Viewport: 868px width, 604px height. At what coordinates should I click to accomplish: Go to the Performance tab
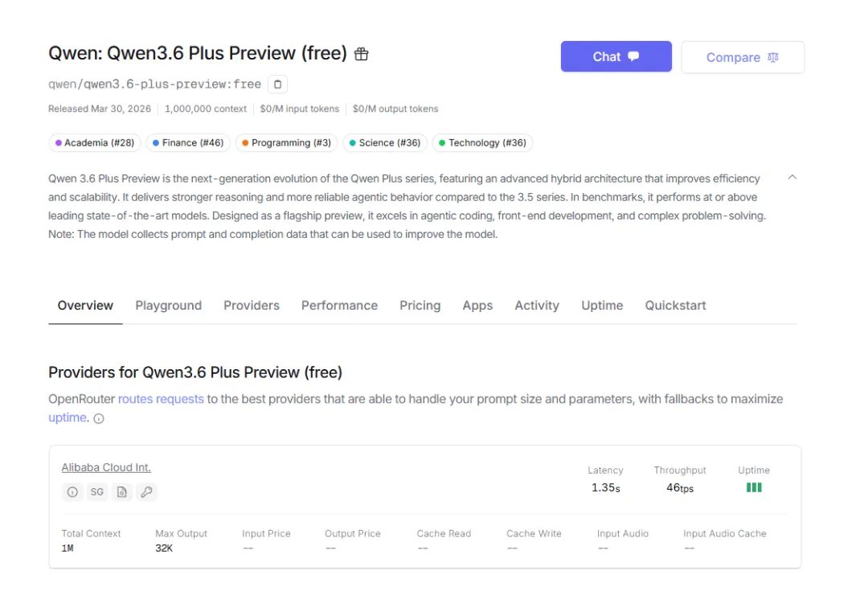point(339,306)
